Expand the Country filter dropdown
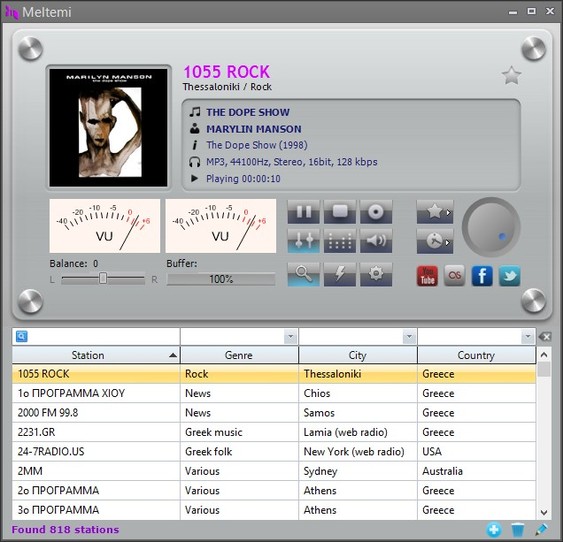The width and height of the screenshot is (563, 542). [528, 337]
